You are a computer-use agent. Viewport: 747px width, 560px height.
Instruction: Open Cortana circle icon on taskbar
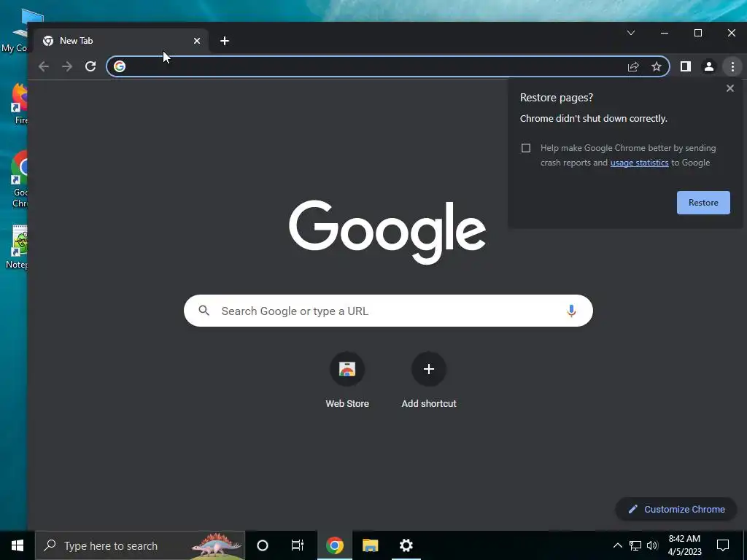pos(263,545)
